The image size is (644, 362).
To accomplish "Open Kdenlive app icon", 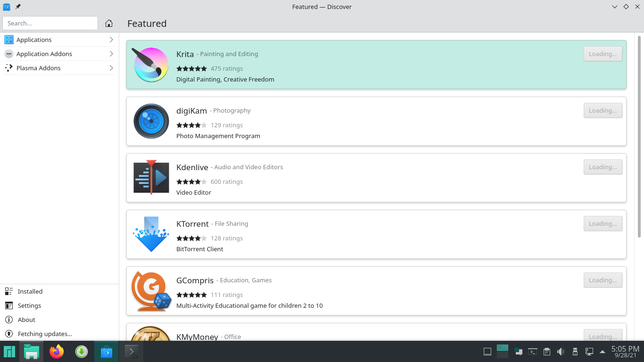I will pos(151,177).
